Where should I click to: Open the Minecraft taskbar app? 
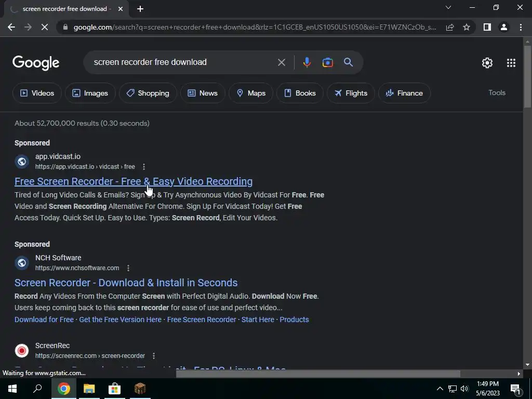click(x=140, y=389)
